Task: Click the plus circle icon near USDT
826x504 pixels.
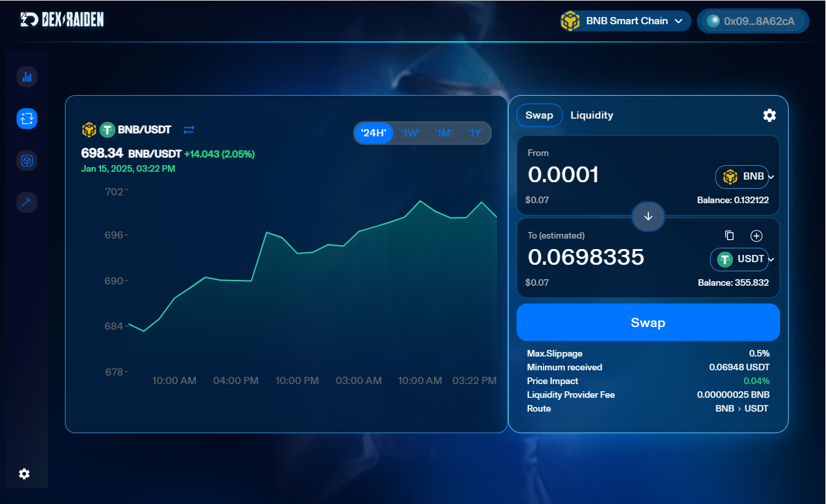Action: tap(756, 235)
